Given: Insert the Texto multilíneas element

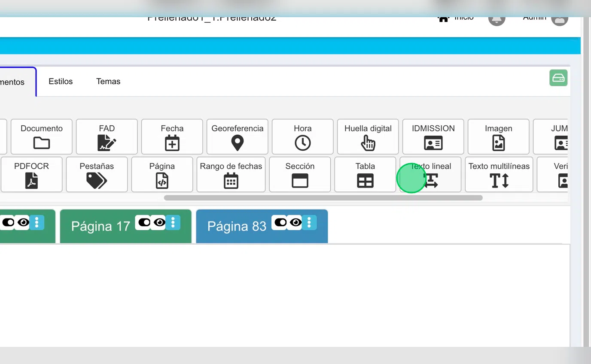Looking at the screenshot, I should click(x=499, y=174).
